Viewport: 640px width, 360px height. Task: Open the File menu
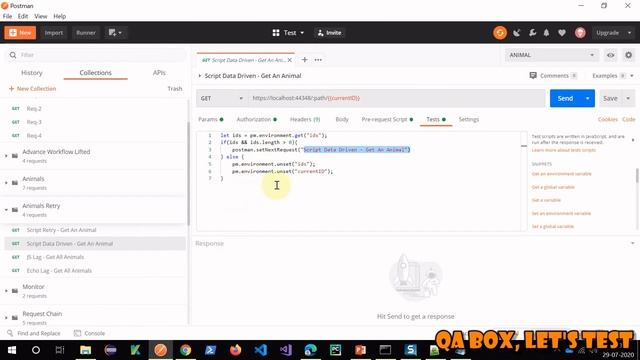pyautogui.click(x=7, y=16)
